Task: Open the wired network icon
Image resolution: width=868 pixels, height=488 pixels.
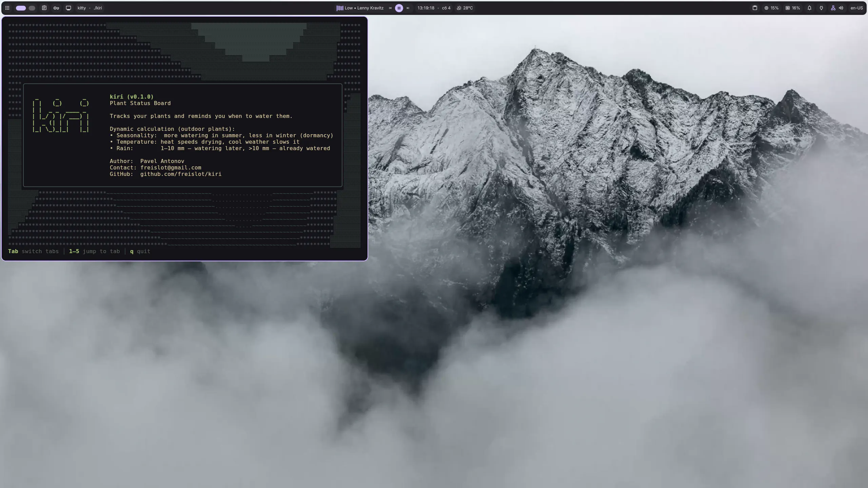Action: (833, 8)
